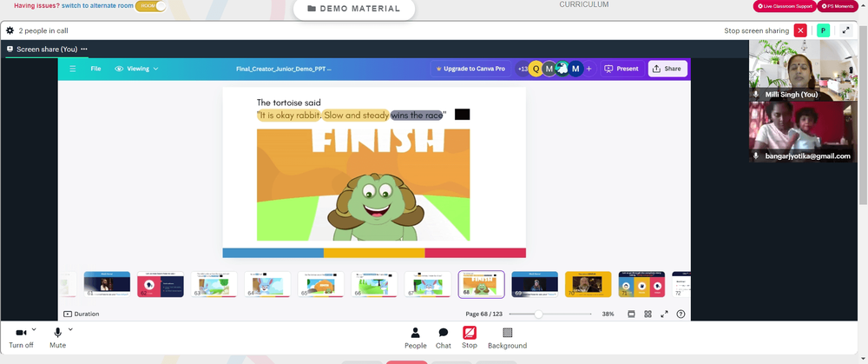The image size is (868, 364).
Task: Click the +13 collaborators badge
Action: (x=522, y=69)
